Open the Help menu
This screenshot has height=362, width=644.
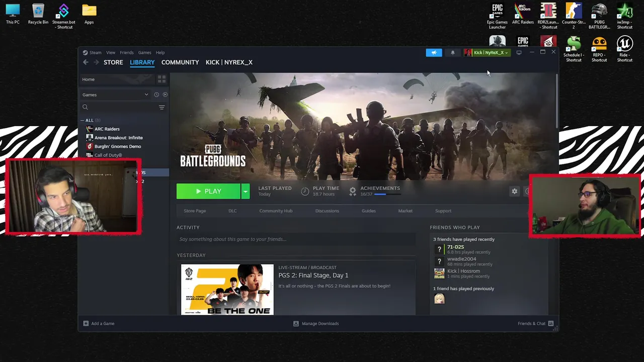(x=160, y=52)
